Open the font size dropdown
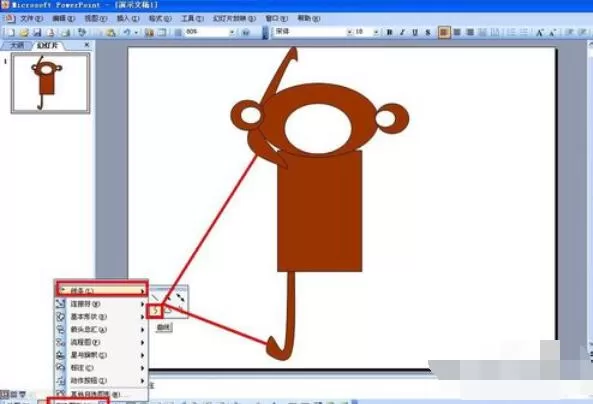 click(376, 32)
